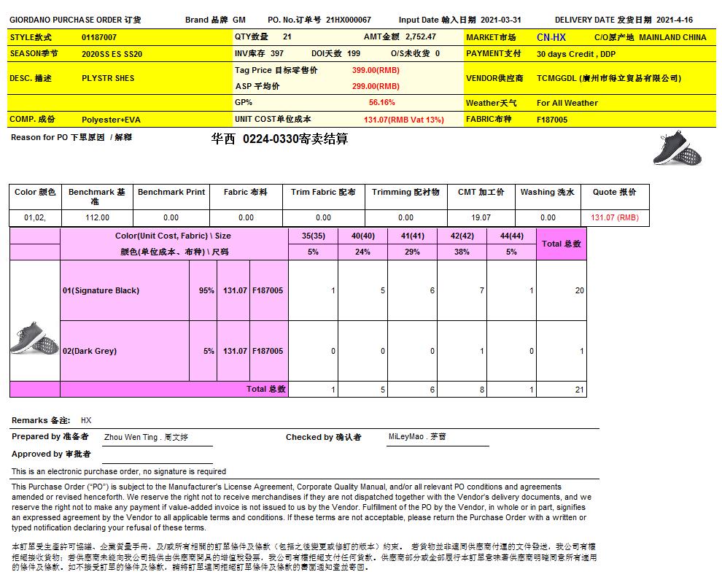This screenshot has width=722, height=588.
Task: Select the payment terms 30 days Credit, DDP
Action: pyautogui.click(x=576, y=54)
